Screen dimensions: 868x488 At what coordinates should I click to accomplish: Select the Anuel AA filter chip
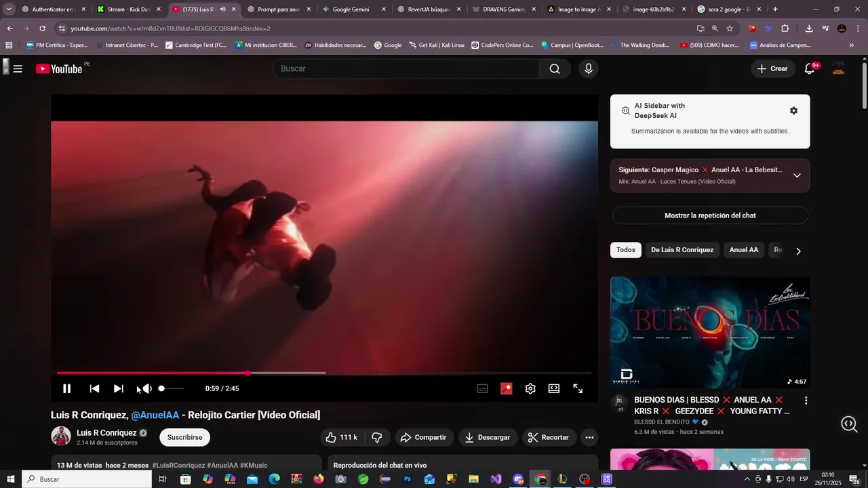coord(744,250)
